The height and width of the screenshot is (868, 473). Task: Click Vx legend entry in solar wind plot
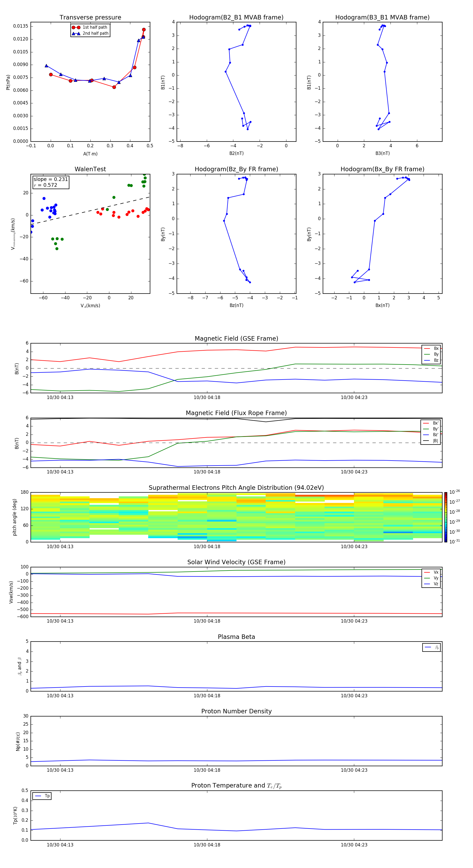pos(431,572)
